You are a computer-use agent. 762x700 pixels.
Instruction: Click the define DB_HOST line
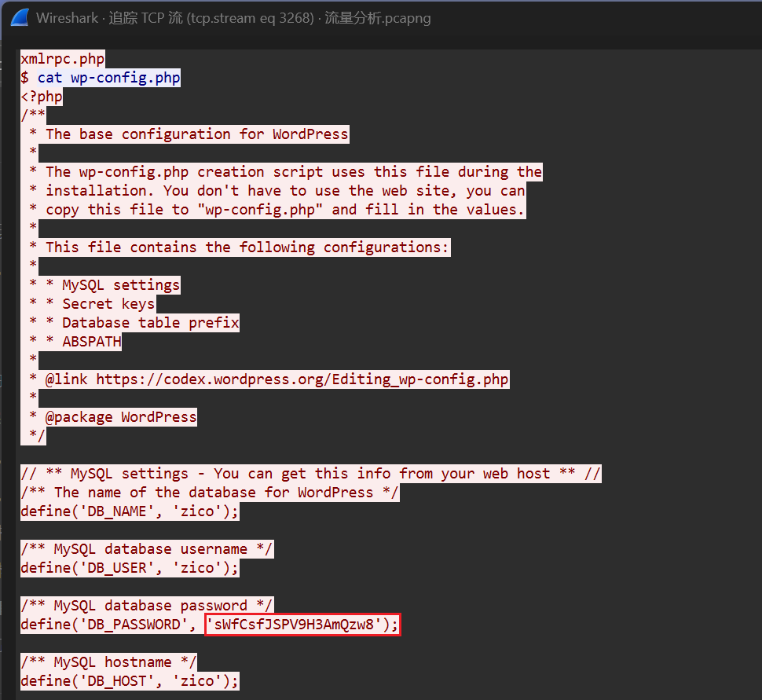(130, 681)
